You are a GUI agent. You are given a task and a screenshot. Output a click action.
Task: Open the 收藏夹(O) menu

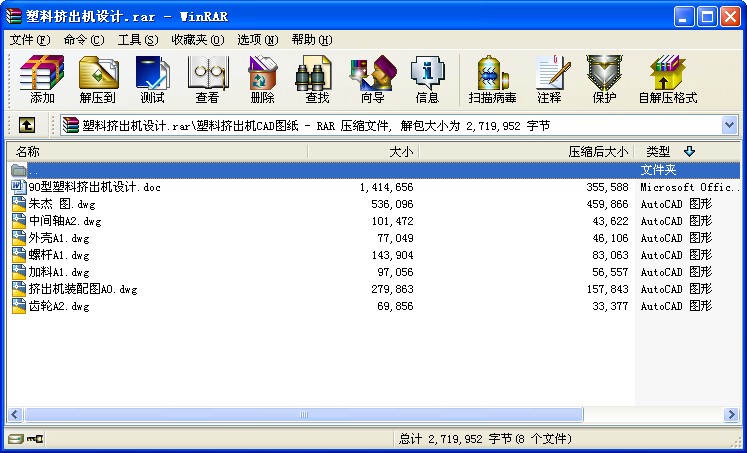click(198, 40)
